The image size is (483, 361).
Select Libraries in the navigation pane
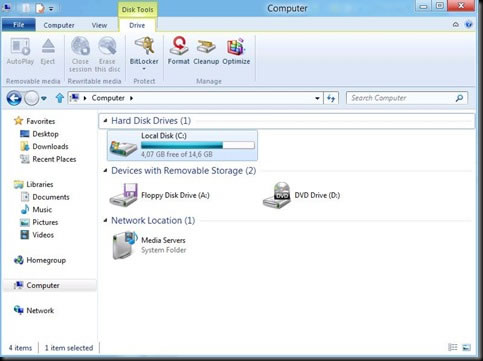click(x=33, y=184)
